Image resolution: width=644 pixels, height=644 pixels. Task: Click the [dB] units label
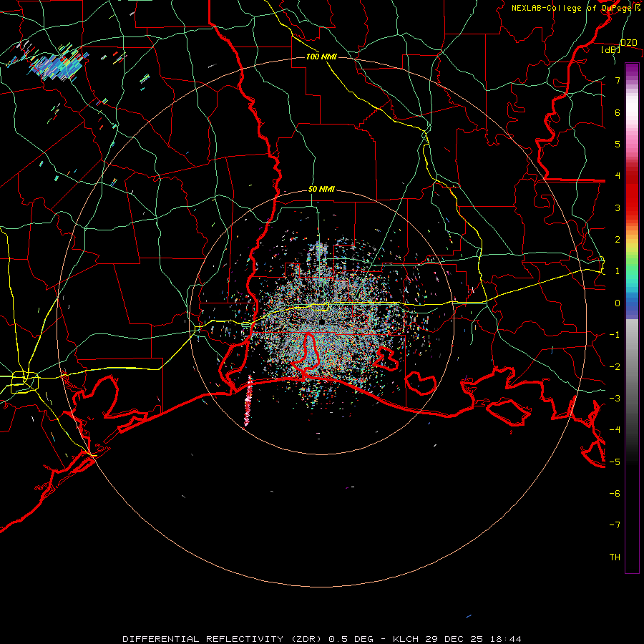[611, 49]
